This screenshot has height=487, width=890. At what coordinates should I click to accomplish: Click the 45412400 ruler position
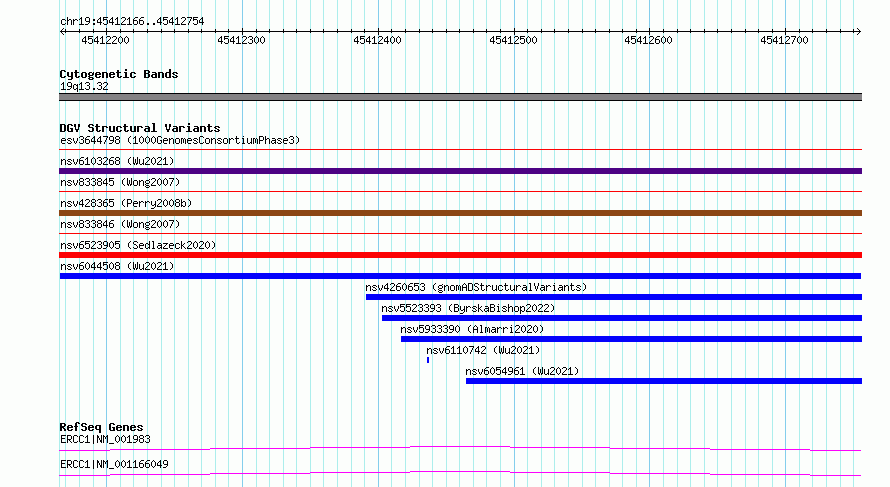[x=377, y=40]
